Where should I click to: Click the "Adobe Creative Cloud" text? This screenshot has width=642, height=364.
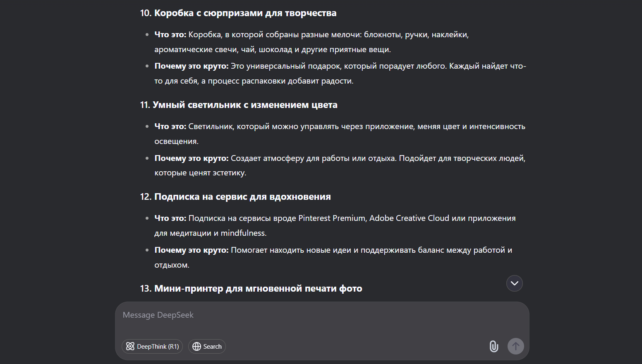(409, 218)
